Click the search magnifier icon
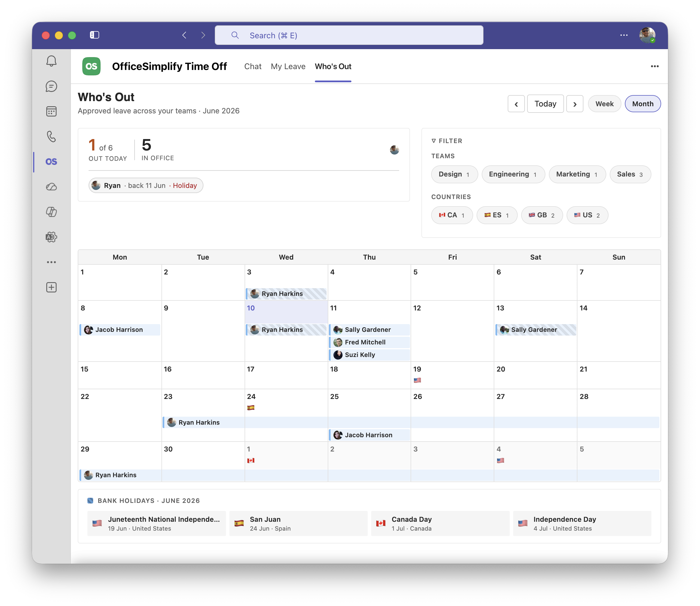700x606 pixels. (x=235, y=35)
